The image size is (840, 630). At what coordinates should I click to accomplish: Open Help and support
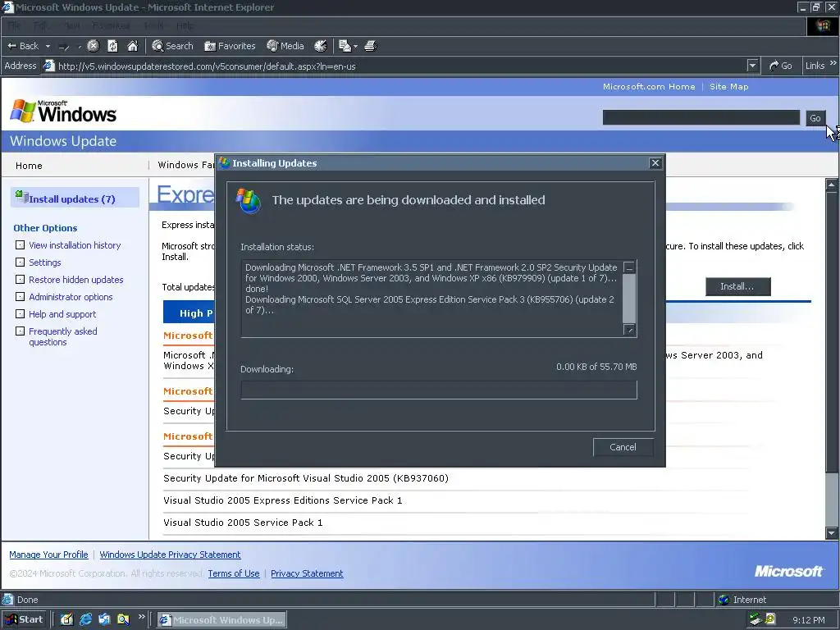[x=62, y=314]
